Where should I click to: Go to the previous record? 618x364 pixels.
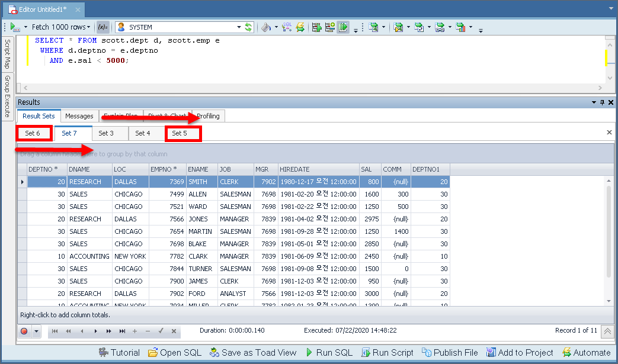click(x=82, y=331)
